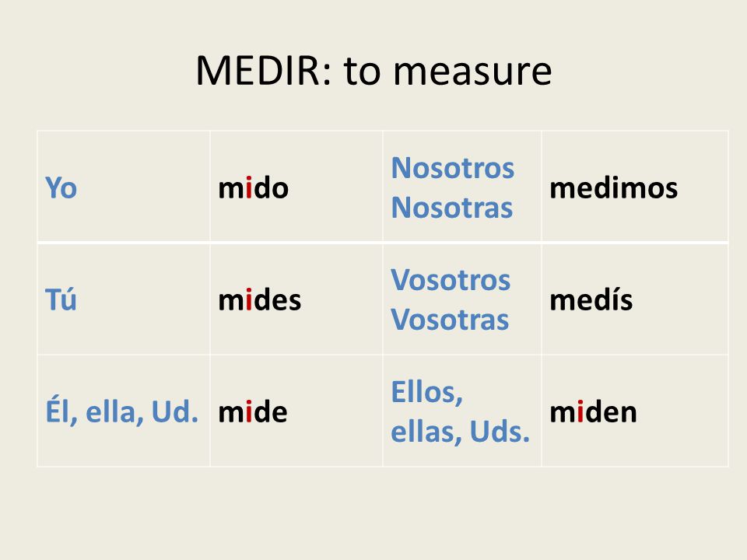
Task: Select the ellas, Uds. text
Action: click(x=460, y=432)
